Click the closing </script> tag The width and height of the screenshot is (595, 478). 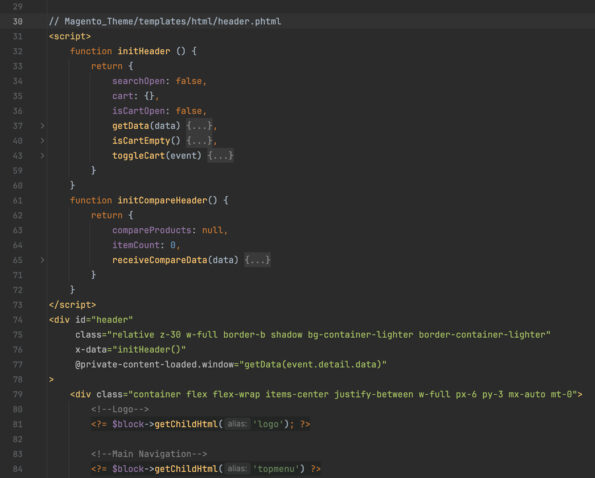tap(72, 305)
